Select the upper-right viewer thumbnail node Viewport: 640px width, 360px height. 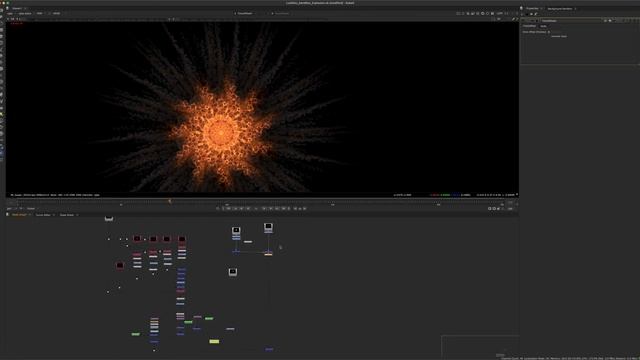click(268, 227)
